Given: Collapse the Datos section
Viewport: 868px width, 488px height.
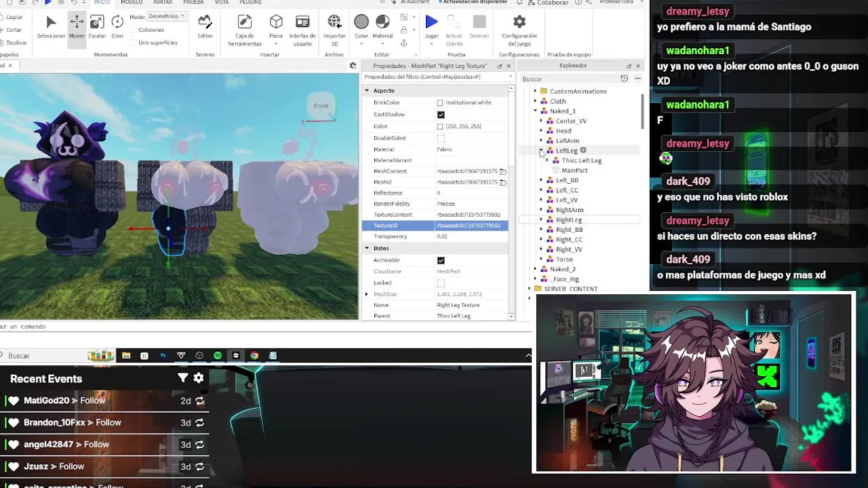Looking at the screenshot, I should tap(367, 248).
